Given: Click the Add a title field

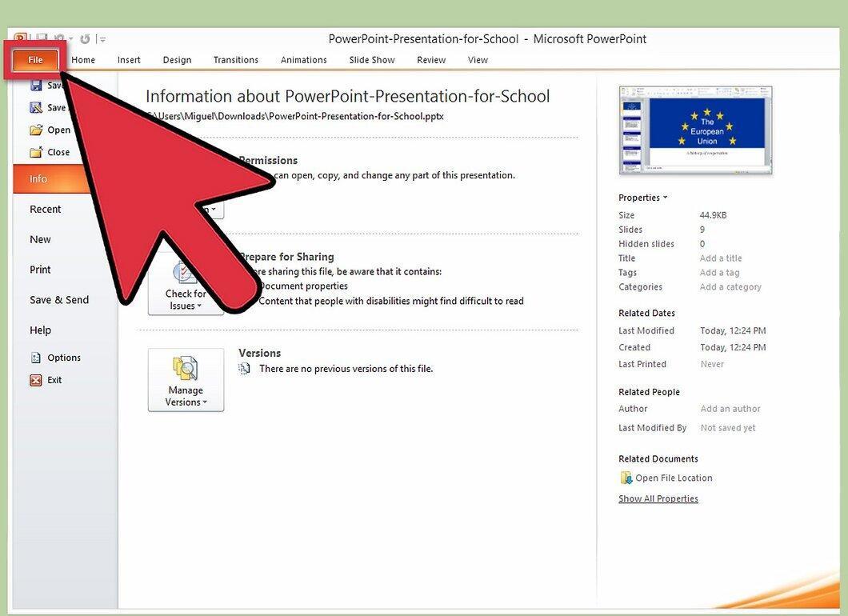Looking at the screenshot, I should click(721, 258).
